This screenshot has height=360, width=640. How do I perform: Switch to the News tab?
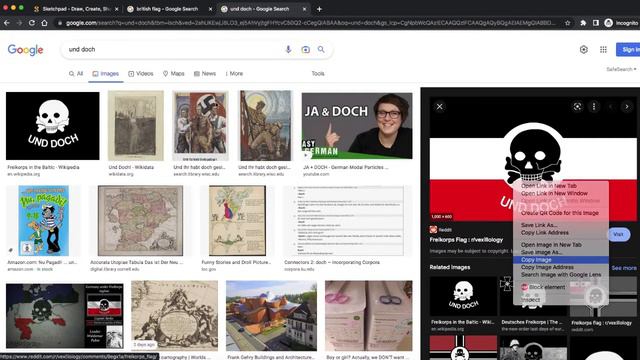pos(205,73)
